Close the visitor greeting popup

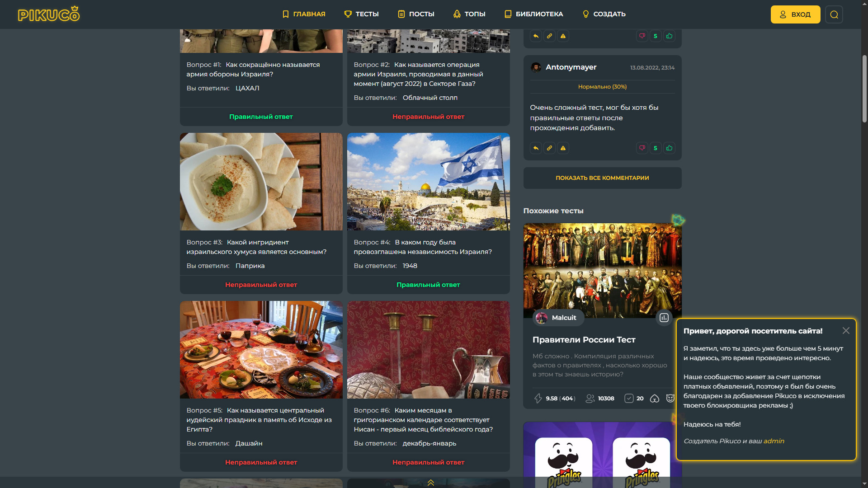click(x=846, y=331)
